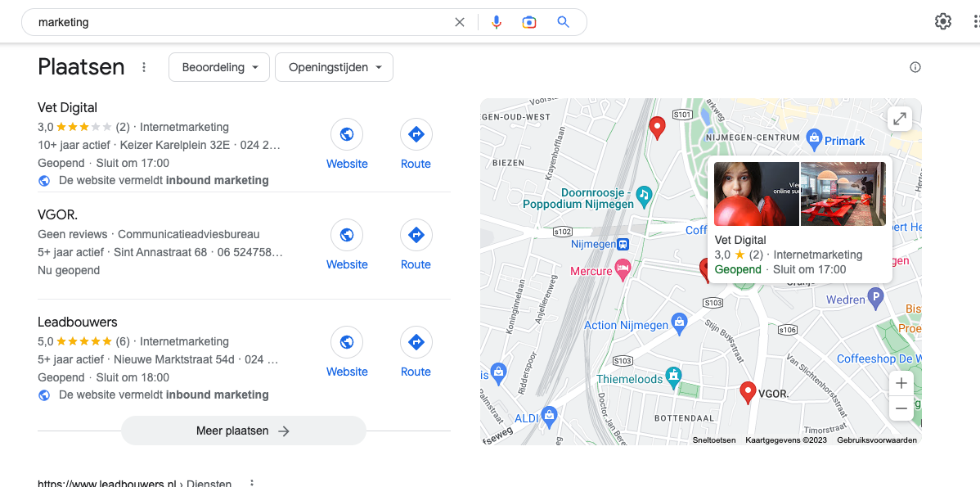Open the three-dot menu next to Plaatsen
The width and height of the screenshot is (980, 487).
[x=144, y=67]
